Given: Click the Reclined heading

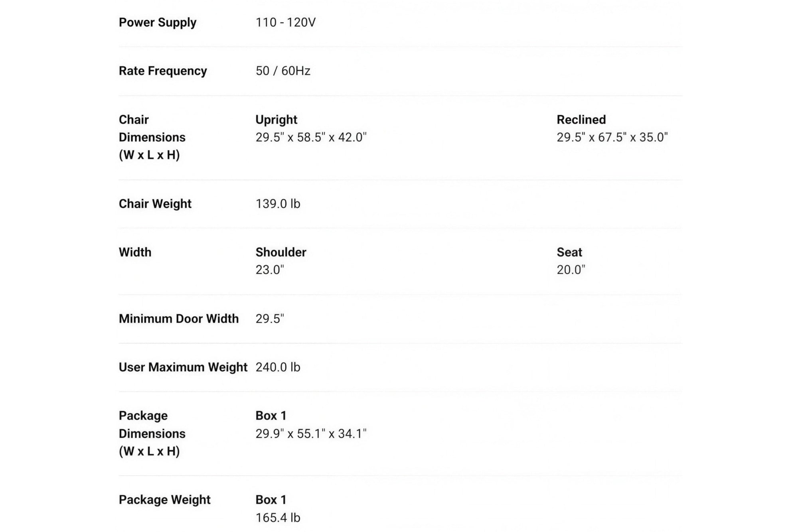Looking at the screenshot, I should coord(581,120).
